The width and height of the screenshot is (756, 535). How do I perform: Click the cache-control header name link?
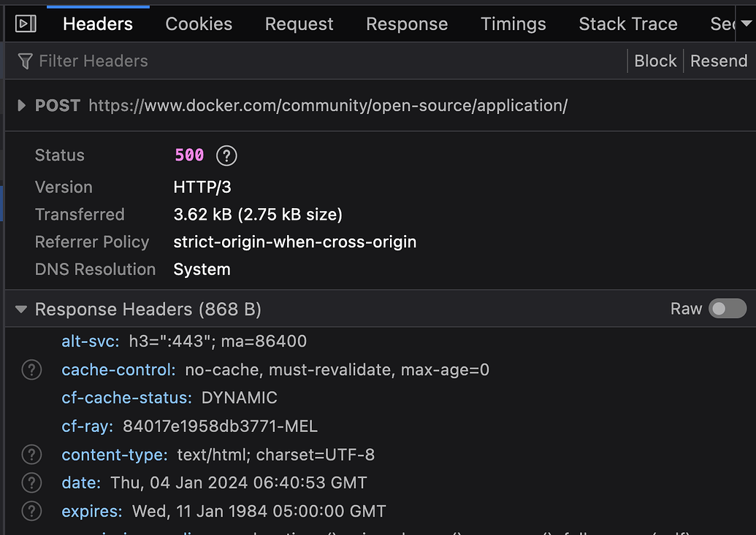pyautogui.click(x=118, y=370)
